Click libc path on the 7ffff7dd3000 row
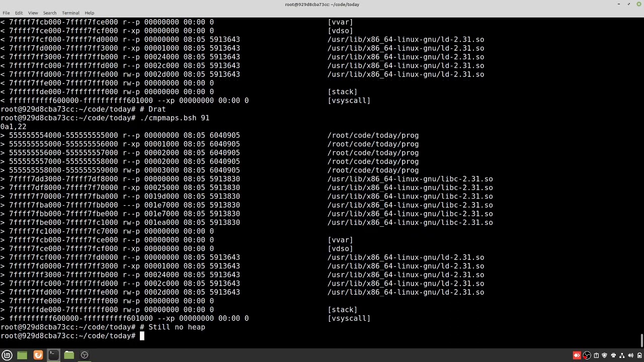Image resolution: width=644 pixels, height=362 pixels. (x=410, y=179)
